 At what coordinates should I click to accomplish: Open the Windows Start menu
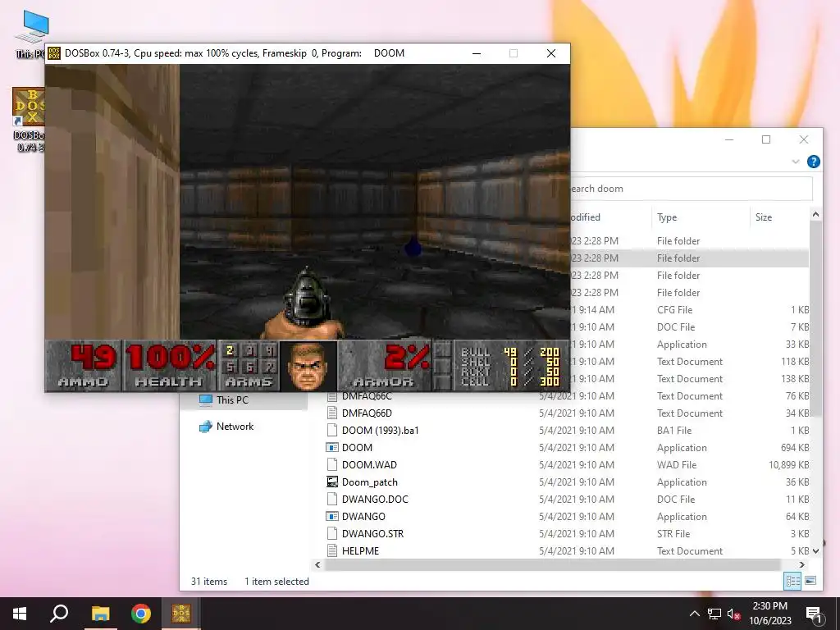click(20, 614)
